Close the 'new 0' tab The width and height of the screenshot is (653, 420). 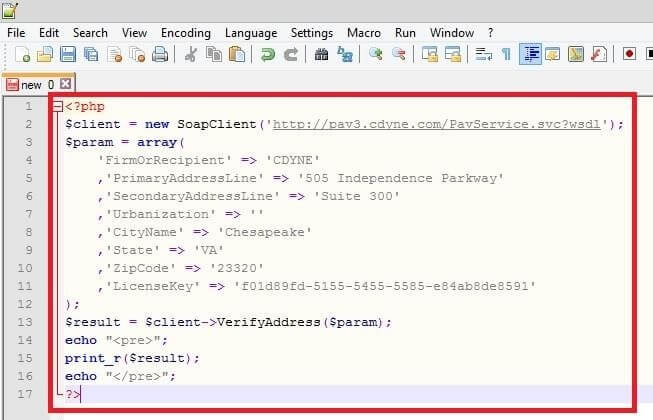click(x=66, y=85)
